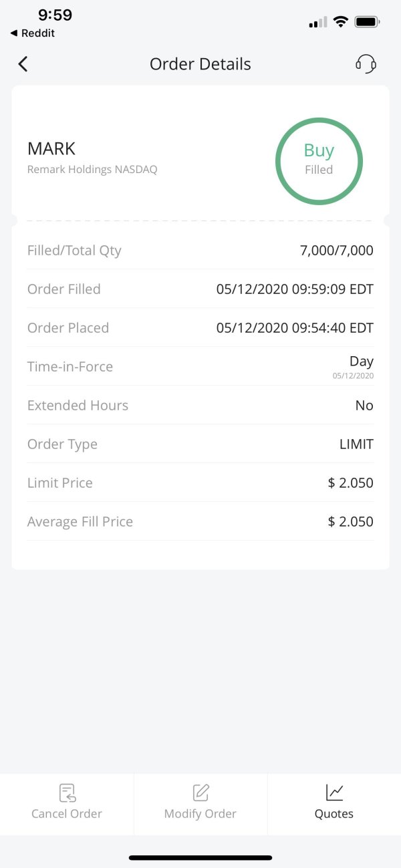Image resolution: width=401 pixels, height=868 pixels.
Task: Open the Quotes chart icon
Action: click(x=334, y=793)
